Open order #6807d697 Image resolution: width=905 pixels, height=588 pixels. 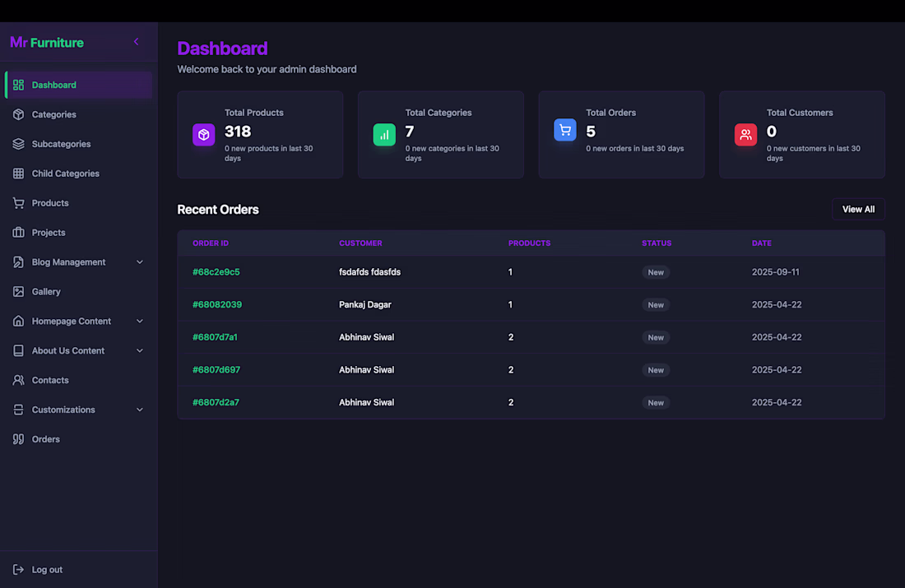point(216,370)
